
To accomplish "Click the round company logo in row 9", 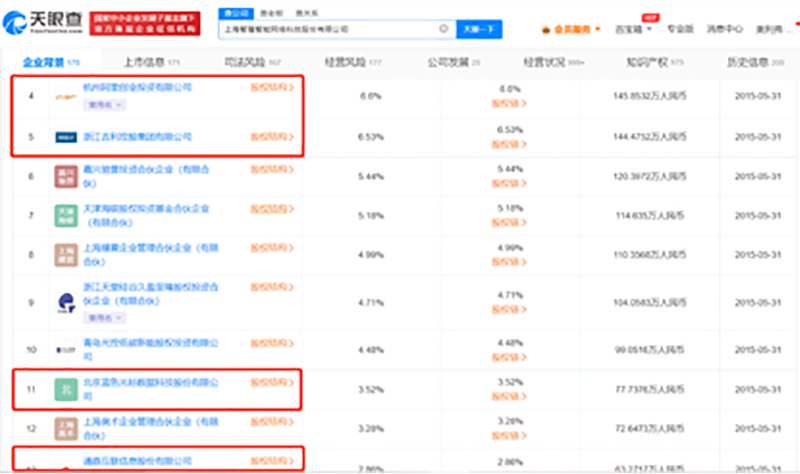I will [67, 303].
